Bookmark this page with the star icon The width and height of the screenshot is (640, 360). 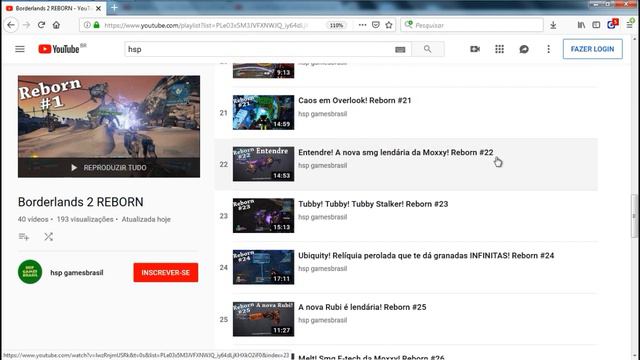pyautogui.click(x=389, y=25)
